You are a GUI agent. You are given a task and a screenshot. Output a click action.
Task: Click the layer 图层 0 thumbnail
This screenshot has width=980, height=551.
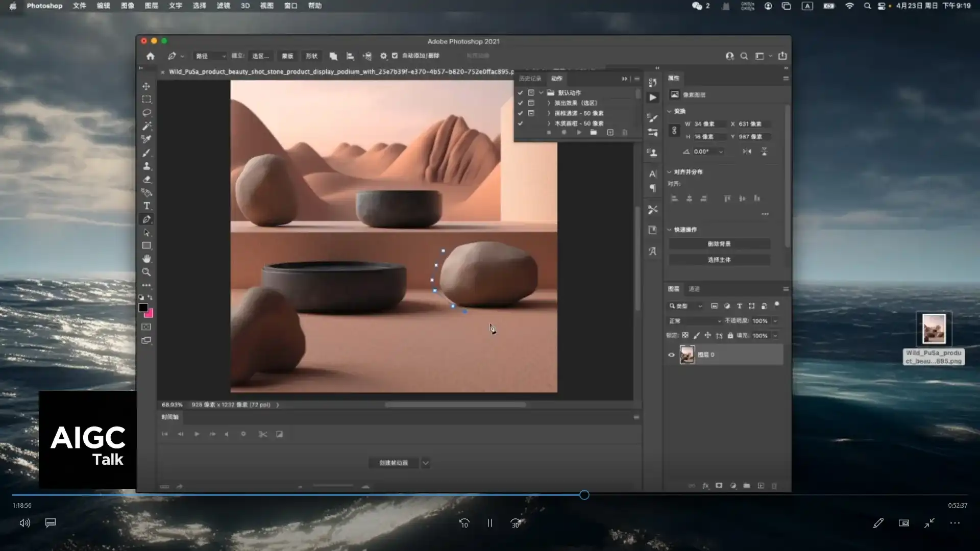(687, 355)
